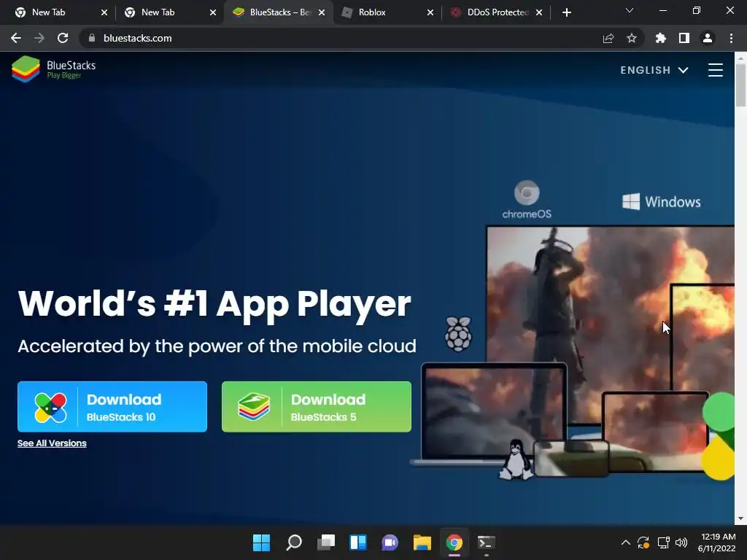Viewport: 747px width, 560px height.
Task: Go forward in browser history
Action: (39, 38)
